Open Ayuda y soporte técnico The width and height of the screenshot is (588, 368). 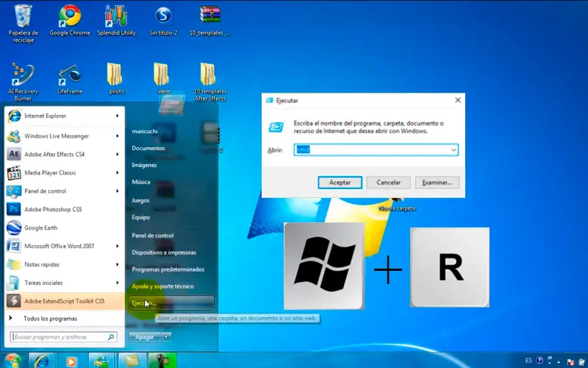point(162,286)
